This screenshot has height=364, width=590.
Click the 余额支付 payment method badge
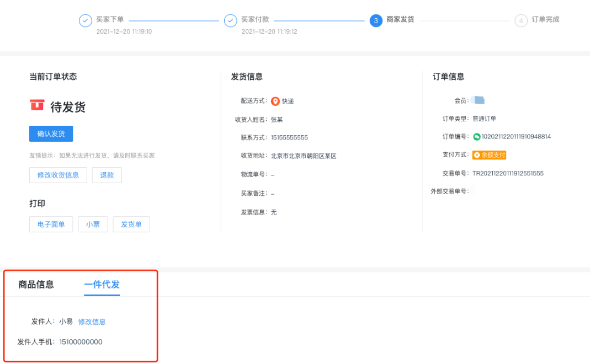[x=490, y=155]
